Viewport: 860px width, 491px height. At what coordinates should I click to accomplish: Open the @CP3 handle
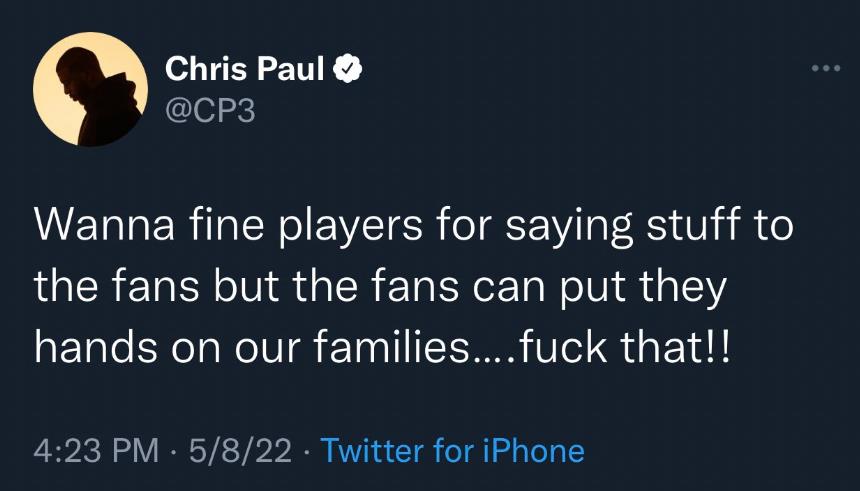209,109
